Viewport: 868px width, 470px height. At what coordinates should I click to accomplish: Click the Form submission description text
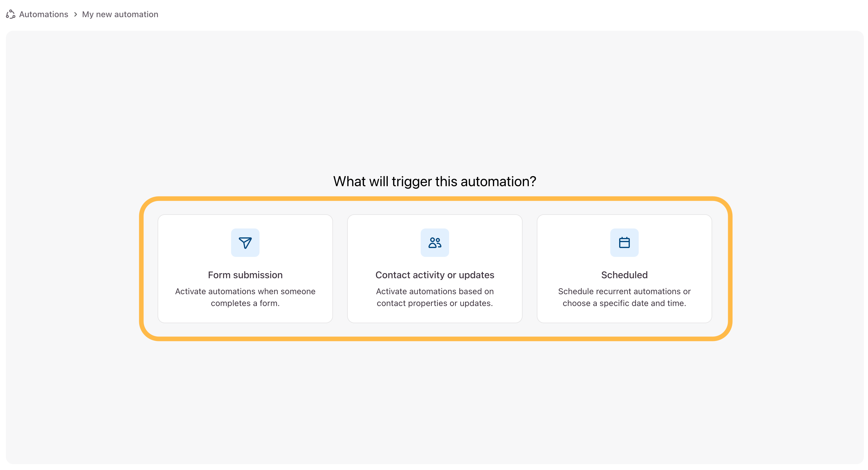(245, 297)
